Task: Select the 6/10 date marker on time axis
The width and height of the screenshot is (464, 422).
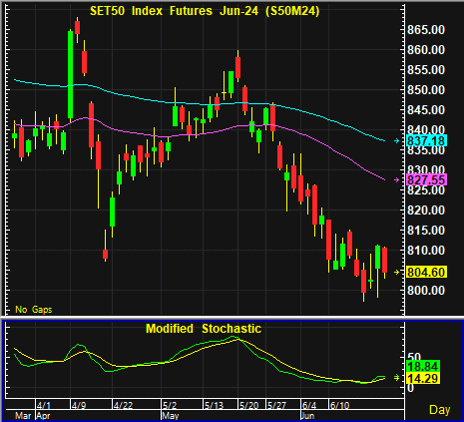Action: point(340,405)
